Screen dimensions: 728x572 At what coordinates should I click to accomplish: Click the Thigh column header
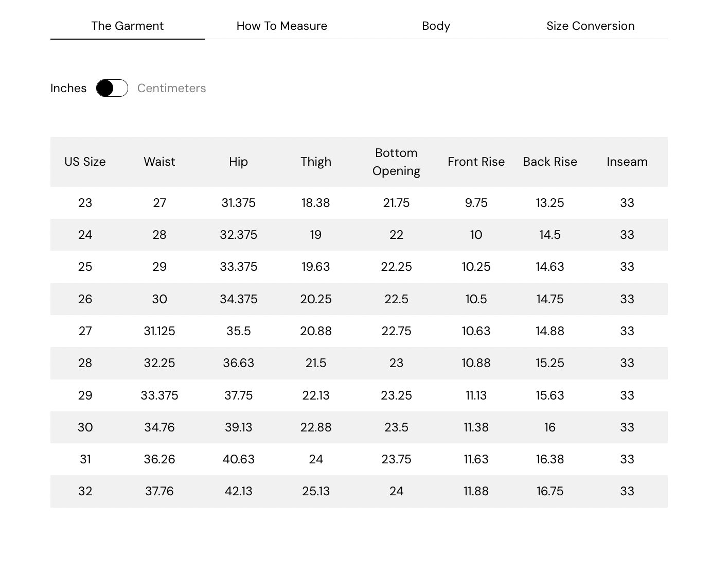(x=316, y=162)
